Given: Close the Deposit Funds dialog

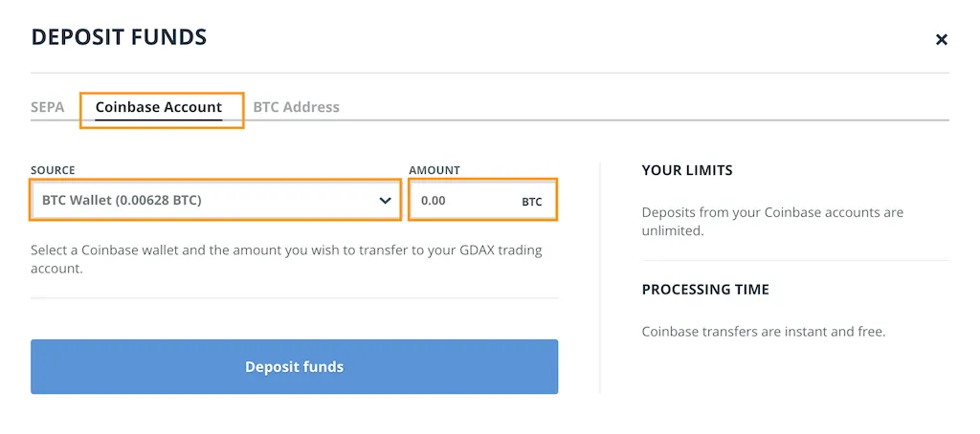Looking at the screenshot, I should [942, 39].
